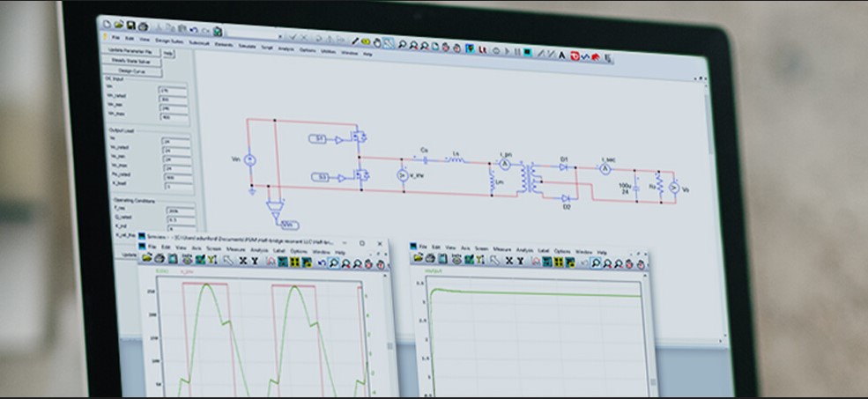Select the Wire pencil tool in PSIM toolbar
This screenshot has width=868, height=399.
(355, 41)
